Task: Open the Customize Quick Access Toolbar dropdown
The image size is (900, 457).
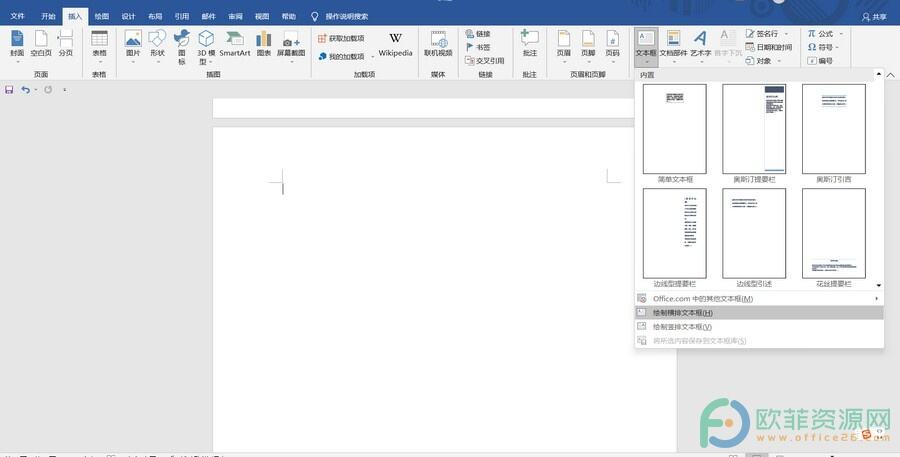Action: (64, 90)
